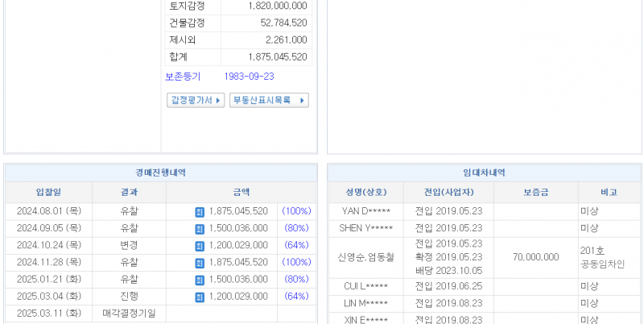Click the 최 icon in the 2024.08.01 row

coord(200,211)
